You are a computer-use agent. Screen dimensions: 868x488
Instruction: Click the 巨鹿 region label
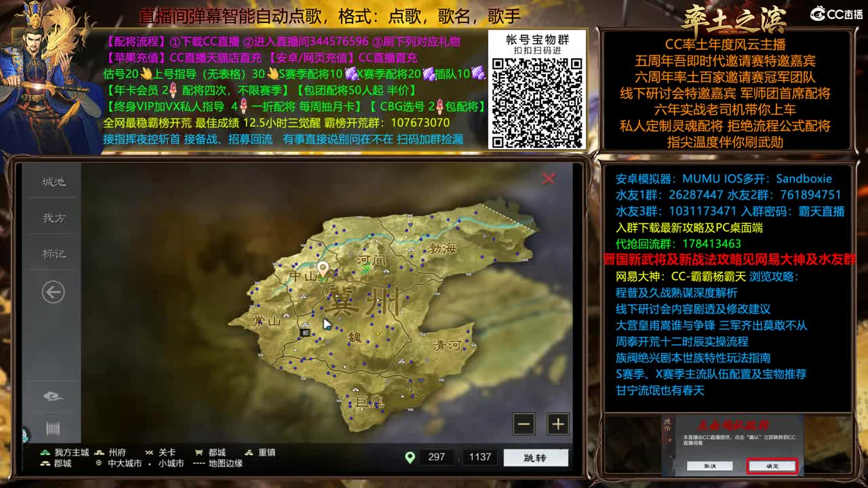369,401
